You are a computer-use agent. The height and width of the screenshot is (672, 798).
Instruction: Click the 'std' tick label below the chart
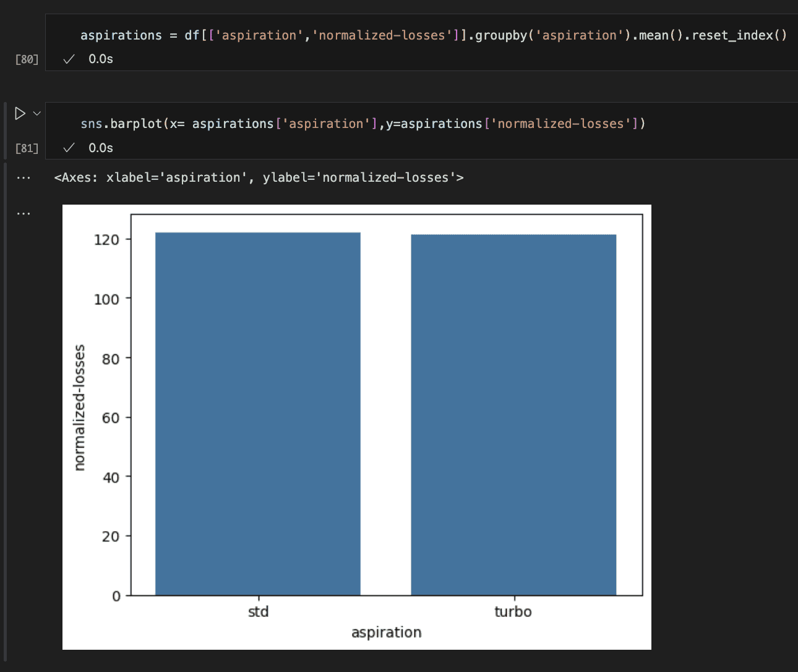[258, 612]
